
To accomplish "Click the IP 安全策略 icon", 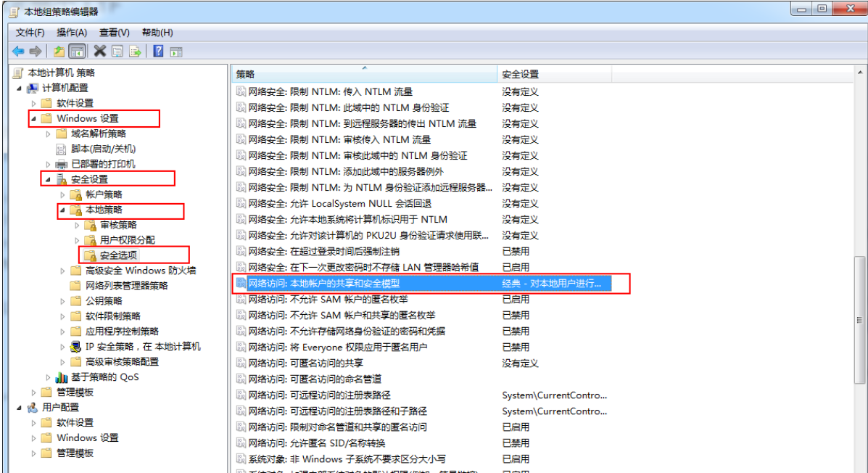I will pos(76,347).
